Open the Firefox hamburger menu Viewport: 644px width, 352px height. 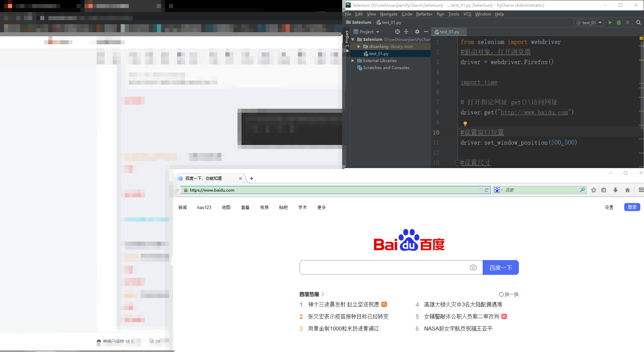[641, 190]
